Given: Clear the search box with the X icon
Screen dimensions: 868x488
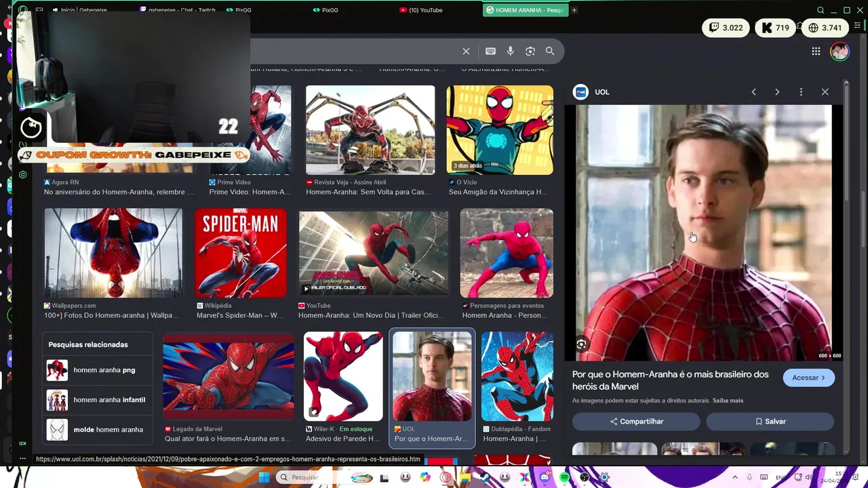Looking at the screenshot, I should click(466, 51).
